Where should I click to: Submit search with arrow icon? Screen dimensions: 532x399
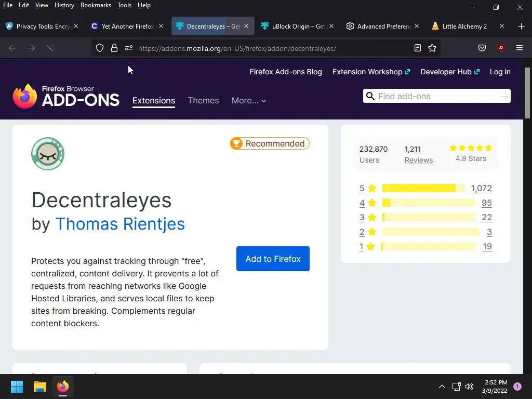point(504,97)
